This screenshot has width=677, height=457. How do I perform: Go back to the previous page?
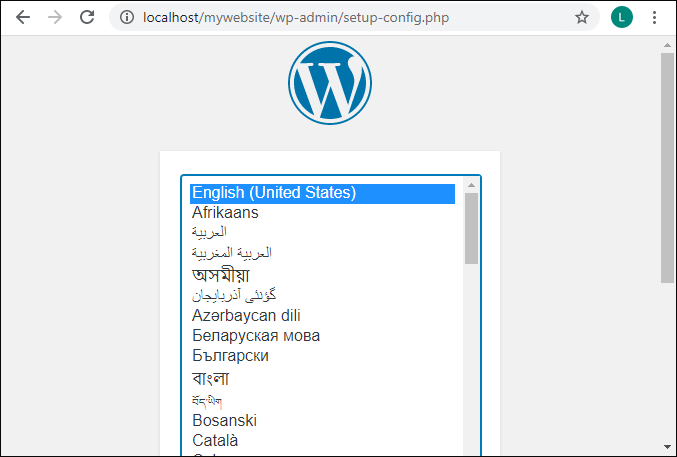pos(22,17)
